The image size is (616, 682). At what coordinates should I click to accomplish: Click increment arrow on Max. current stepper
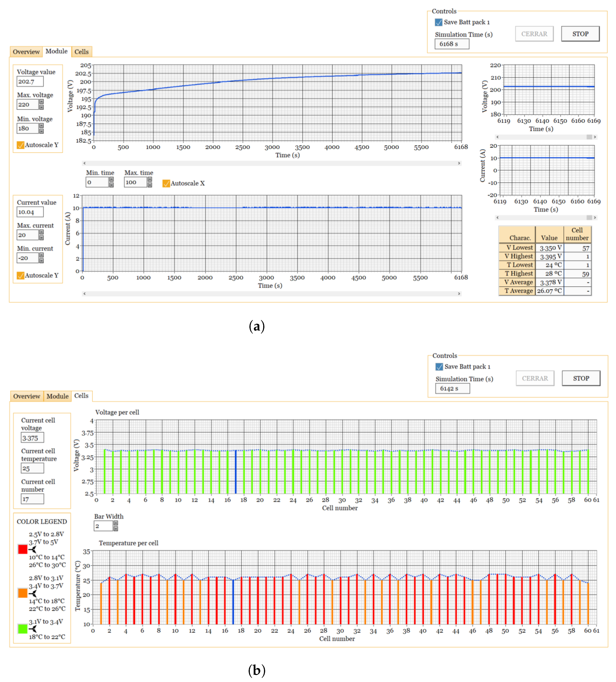(x=41, y=232)
